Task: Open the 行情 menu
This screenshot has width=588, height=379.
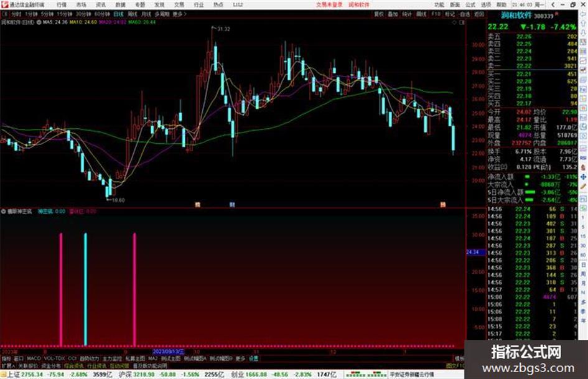Action: [x=62, y=4]
